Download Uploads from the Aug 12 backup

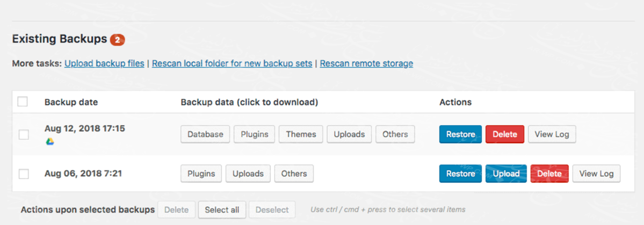[x=349, y=134]
